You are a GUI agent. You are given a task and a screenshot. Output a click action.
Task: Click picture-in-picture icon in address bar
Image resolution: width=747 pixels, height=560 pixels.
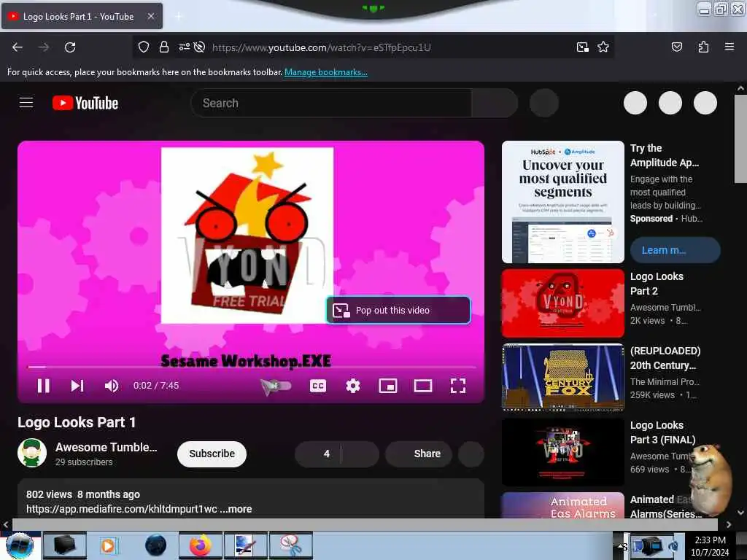tap(582, 47)
